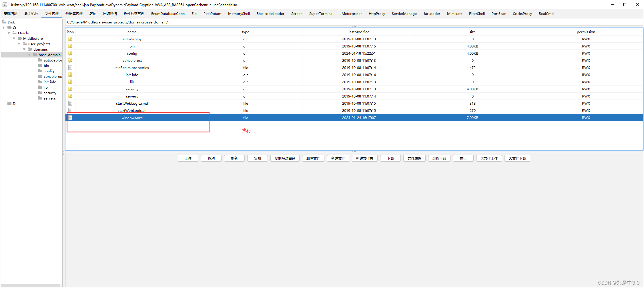Screen dimensions: 644x288
Task: Sort by the name column header
Action: (132, 32)
